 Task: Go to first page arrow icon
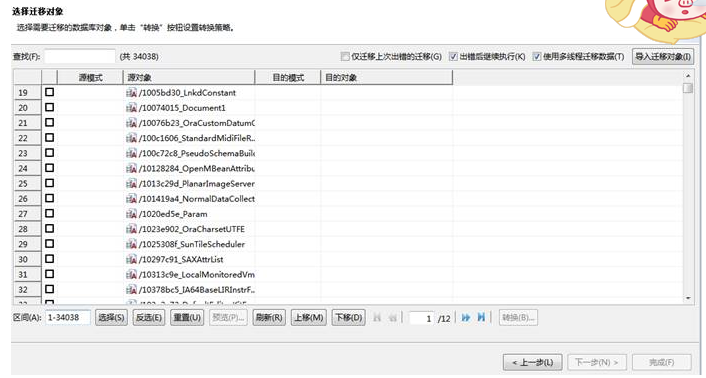377,318
